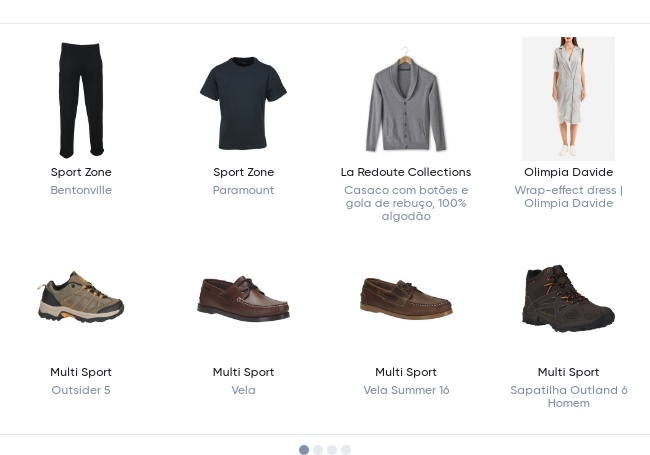
Task: Open the Outsider 5 hiking shoe image
Action: [x=81, y=296]
